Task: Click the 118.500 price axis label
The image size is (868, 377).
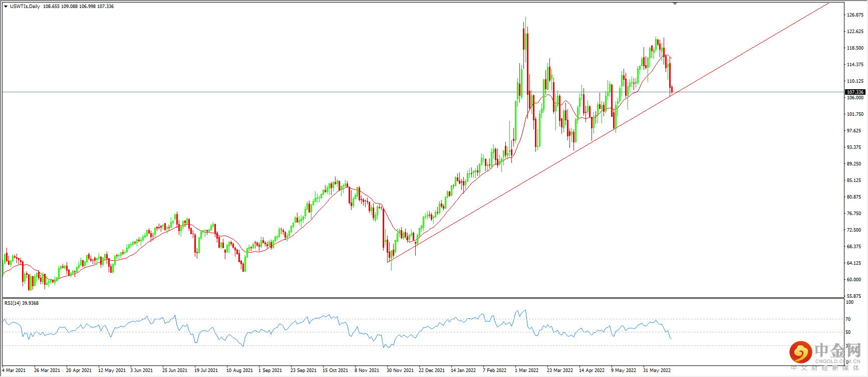Action: coord(855,48)
